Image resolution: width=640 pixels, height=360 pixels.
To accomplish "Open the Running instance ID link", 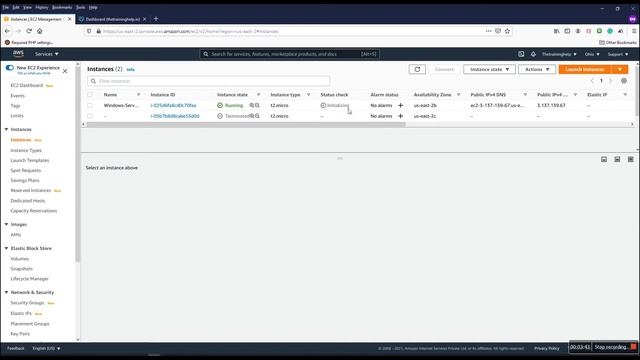I will pyautogui.click(x=173, y=105).
